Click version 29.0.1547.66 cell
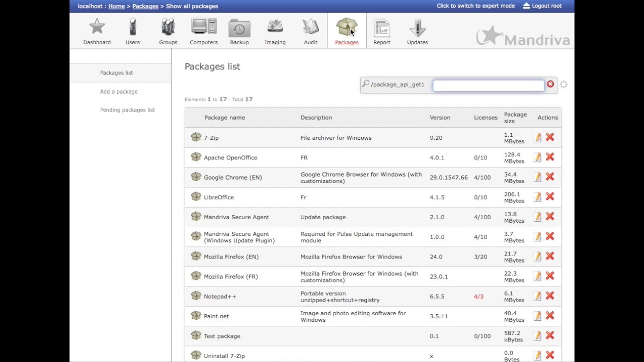The image size is (644, 362). 448,177
